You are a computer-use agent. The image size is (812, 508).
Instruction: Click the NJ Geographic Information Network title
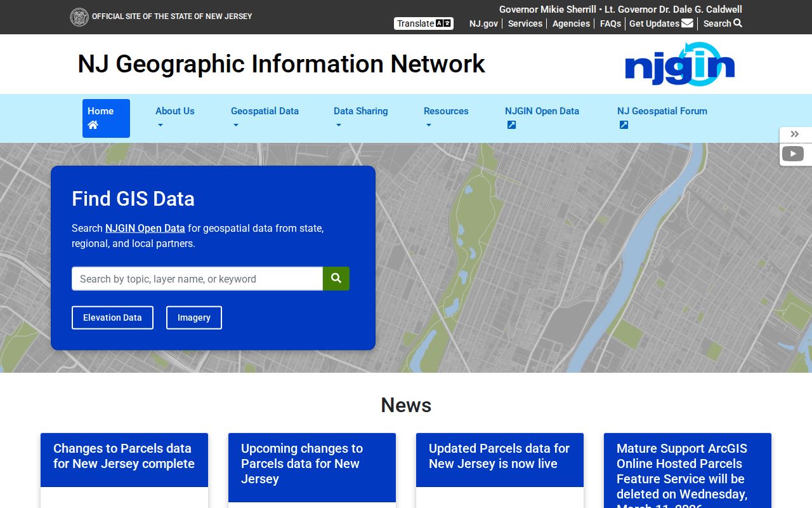(281, 64)
